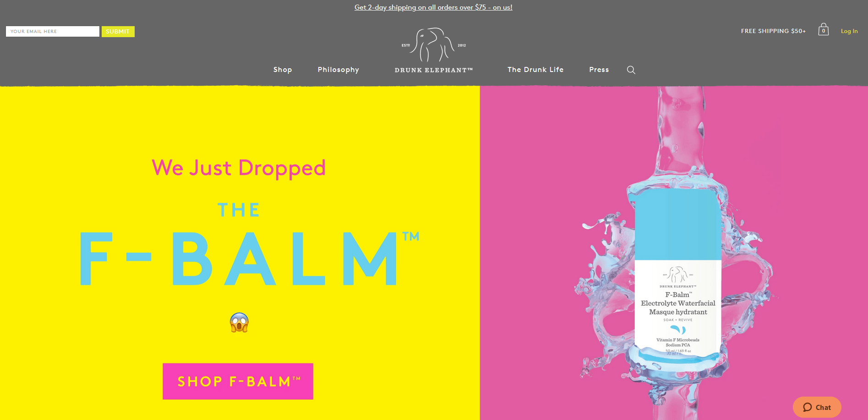
Task: Go to The Drunk Life page
Action: [535, 70]
